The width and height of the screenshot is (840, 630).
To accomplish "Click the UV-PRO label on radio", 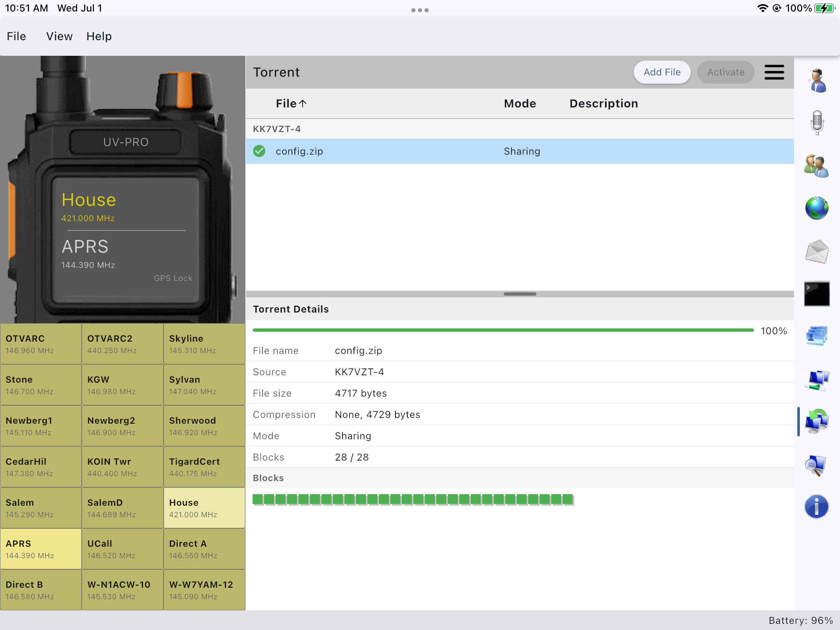I will click(x=126, y=142).
